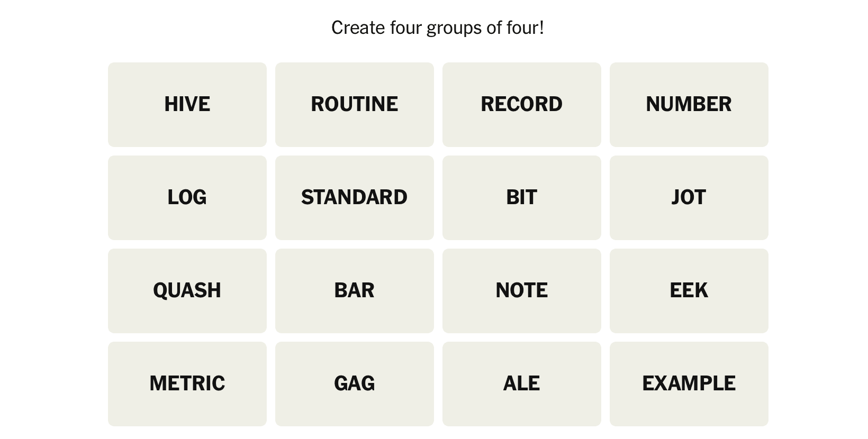Choose the RECORD tile
Viewport: 868px width, 439px height.
click(521, 104)
